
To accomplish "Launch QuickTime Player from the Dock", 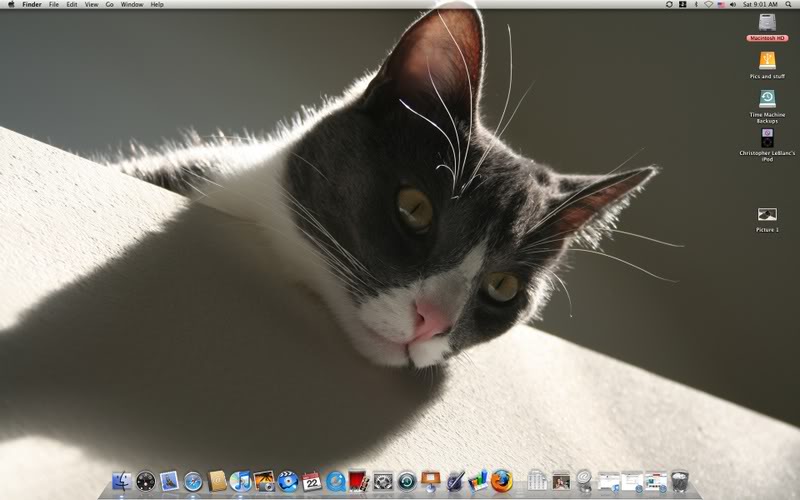I will (x=335, y=481).
